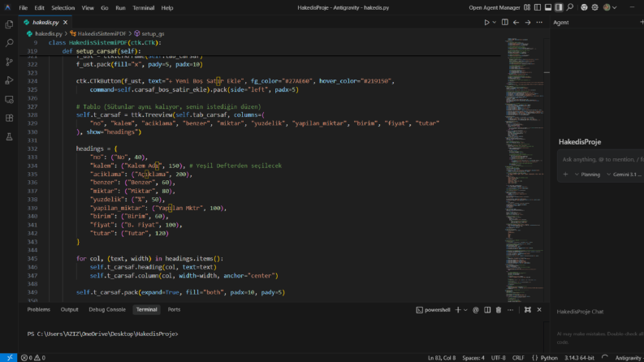
Task: Open the Extensions view
Action: coord(9,119)
